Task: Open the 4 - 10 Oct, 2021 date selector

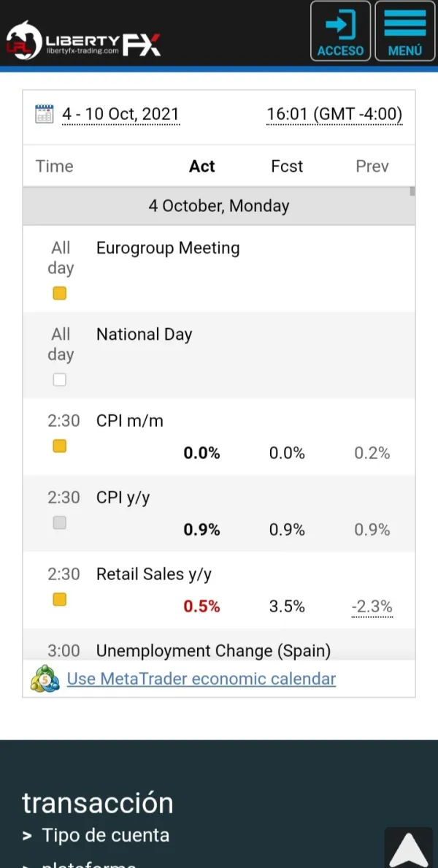Action: coord(120,114)
